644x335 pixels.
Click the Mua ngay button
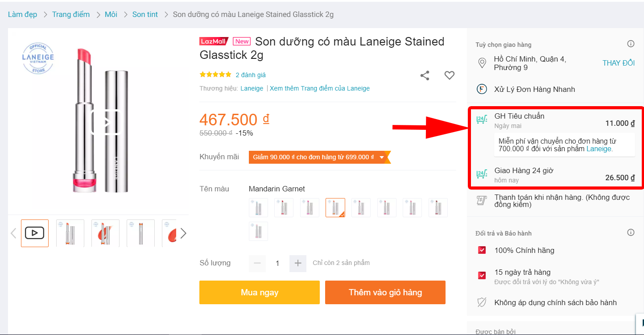(x=259, y=293)
